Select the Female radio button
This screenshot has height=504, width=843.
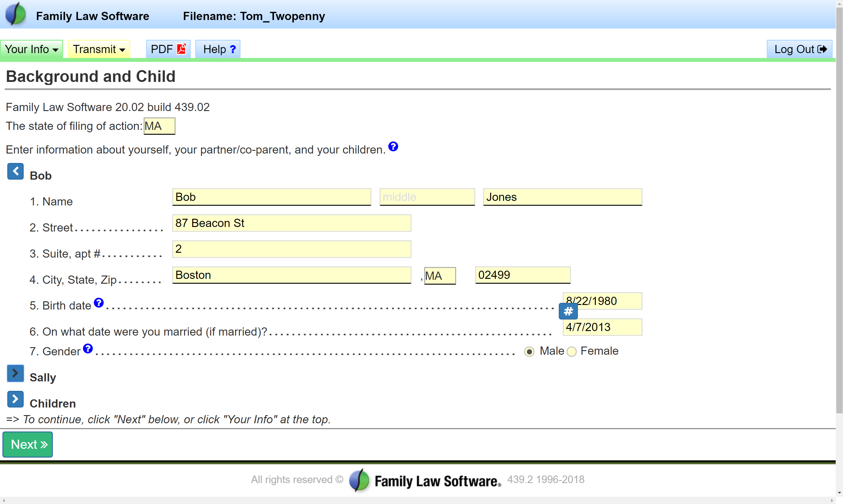tap(572, 351)
